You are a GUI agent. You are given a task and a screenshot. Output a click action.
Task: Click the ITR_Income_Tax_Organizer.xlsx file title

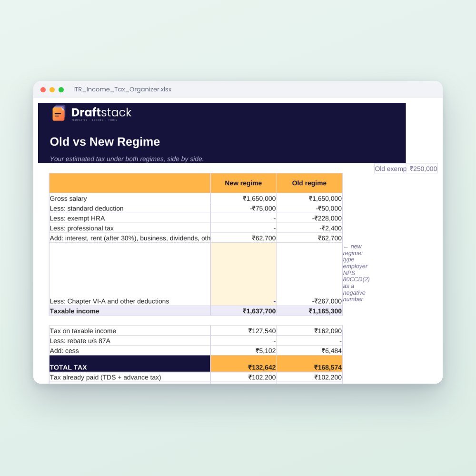click(x=122, y=89)
